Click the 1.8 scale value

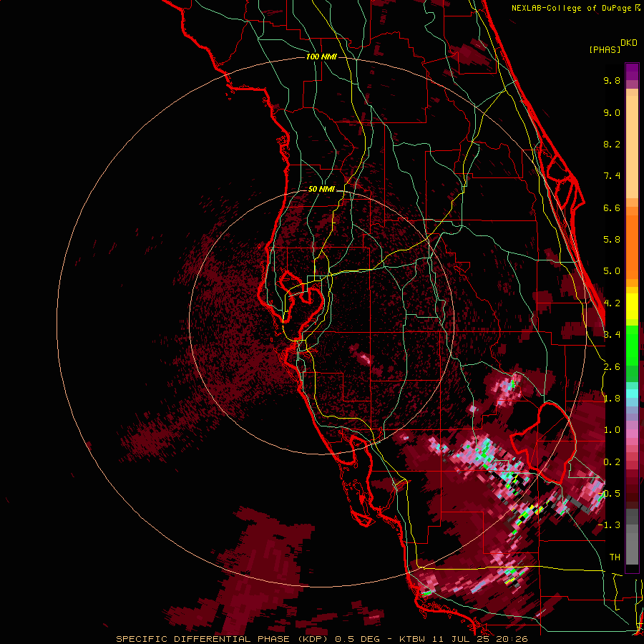point(612,399)
